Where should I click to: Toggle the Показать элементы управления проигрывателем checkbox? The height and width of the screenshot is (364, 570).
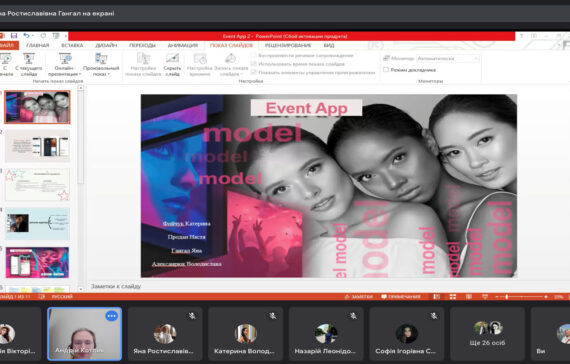(x=254, y=72)
